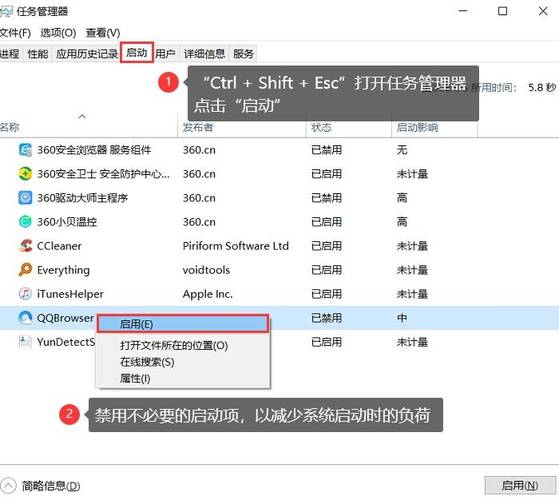Minimize the Task Manager window
The image size is (559, 500).
pyautogui.click(x=463, y=11)
